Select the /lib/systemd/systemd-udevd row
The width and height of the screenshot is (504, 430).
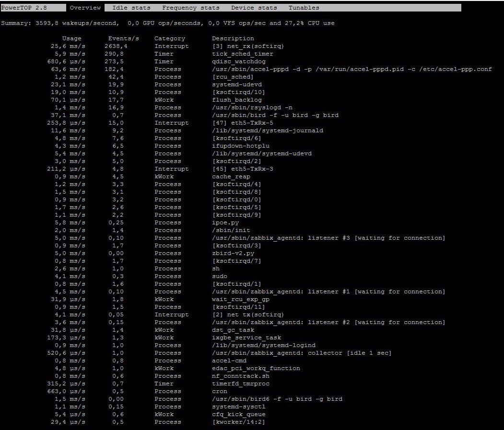click(183, 153)
